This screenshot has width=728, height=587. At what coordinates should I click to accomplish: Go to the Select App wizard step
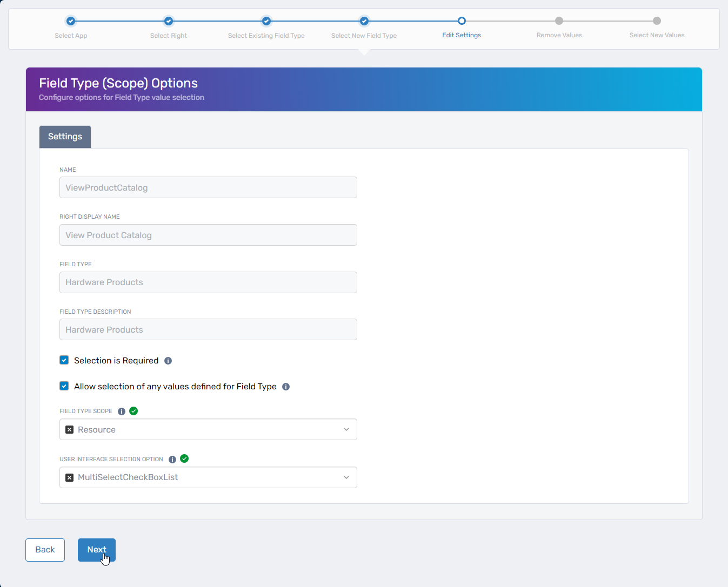click(x=71, y=22)
